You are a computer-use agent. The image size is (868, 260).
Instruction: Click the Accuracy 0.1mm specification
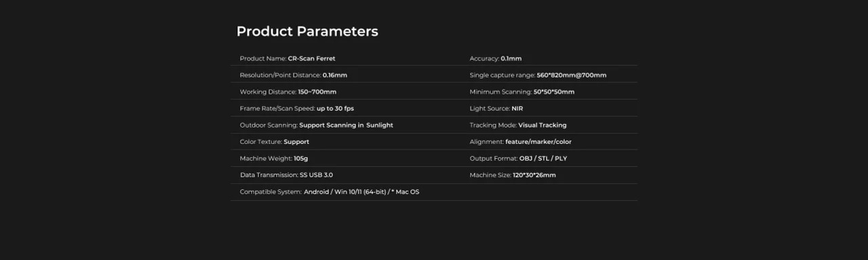[496, 58]
